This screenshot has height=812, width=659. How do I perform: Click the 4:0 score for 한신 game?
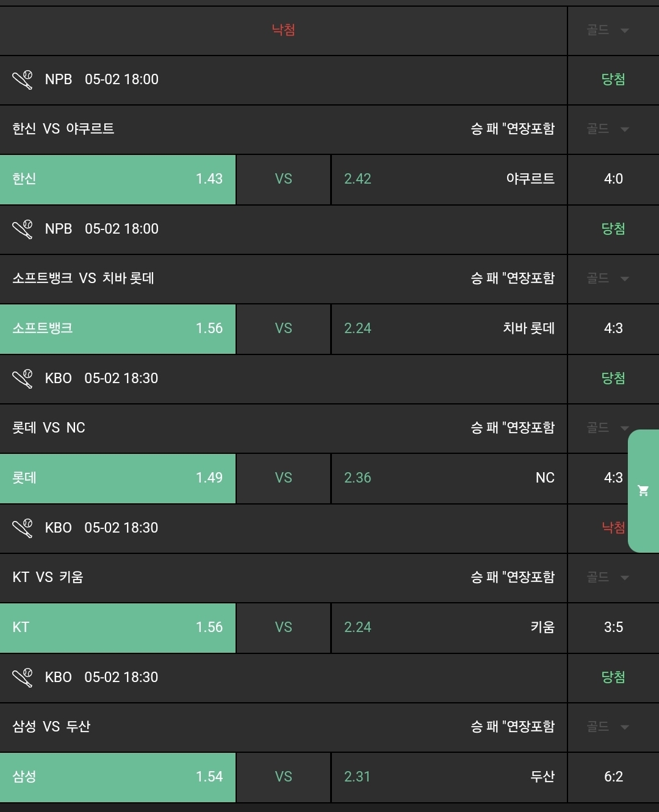pyautogui.click(x=613, y=179)
